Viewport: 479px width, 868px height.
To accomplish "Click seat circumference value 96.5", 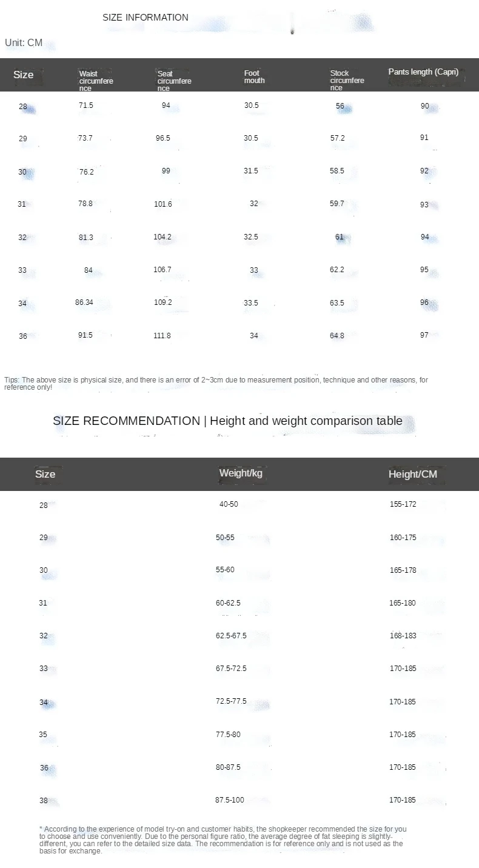I will (x=163, y=138).
